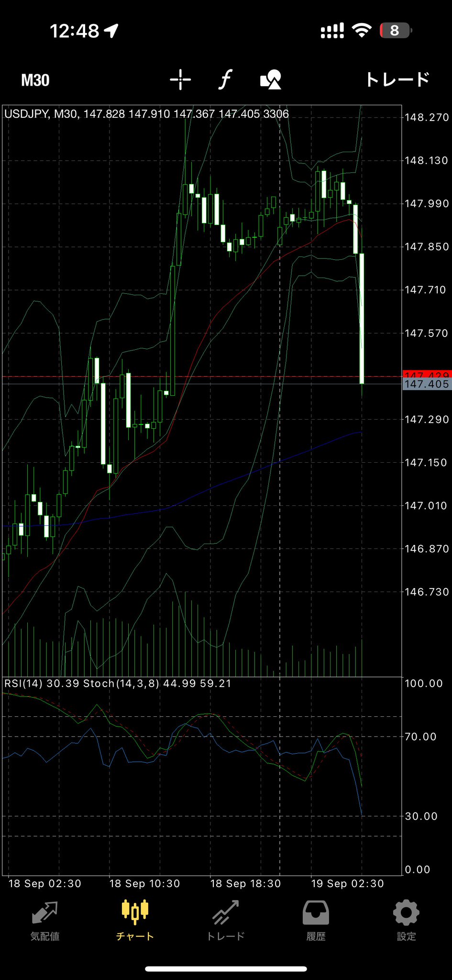Image resolution: width=452 pixels, height=980 pixels.
Task: Tap the 148.270 price axis label
Action: coord(427,117)
